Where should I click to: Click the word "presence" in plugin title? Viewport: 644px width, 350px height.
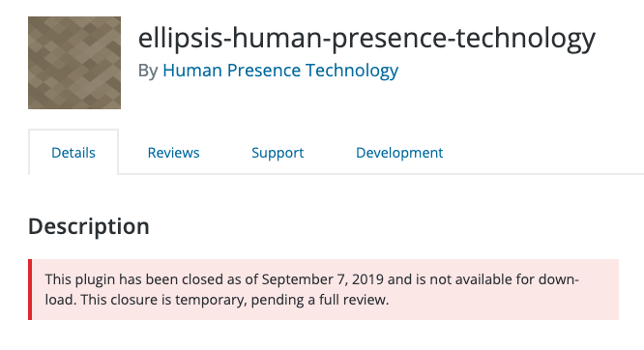tap(390, 39)
